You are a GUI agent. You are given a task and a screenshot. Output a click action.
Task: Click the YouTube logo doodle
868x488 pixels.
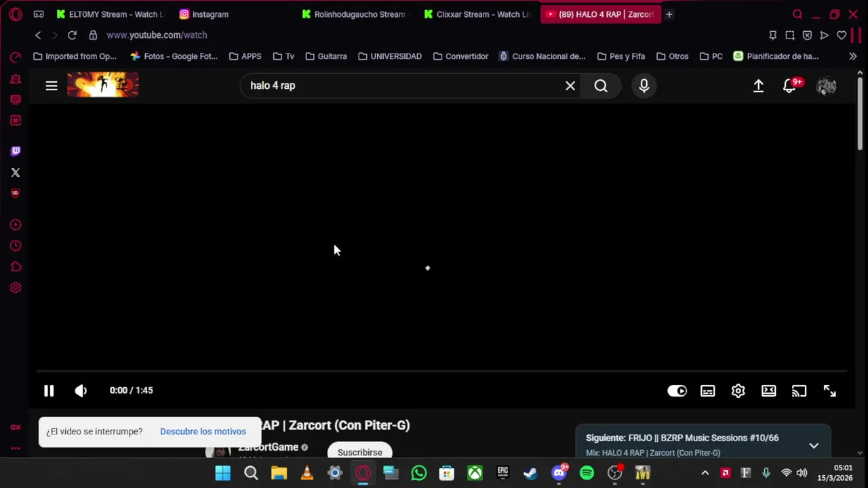tap(103, 85)
